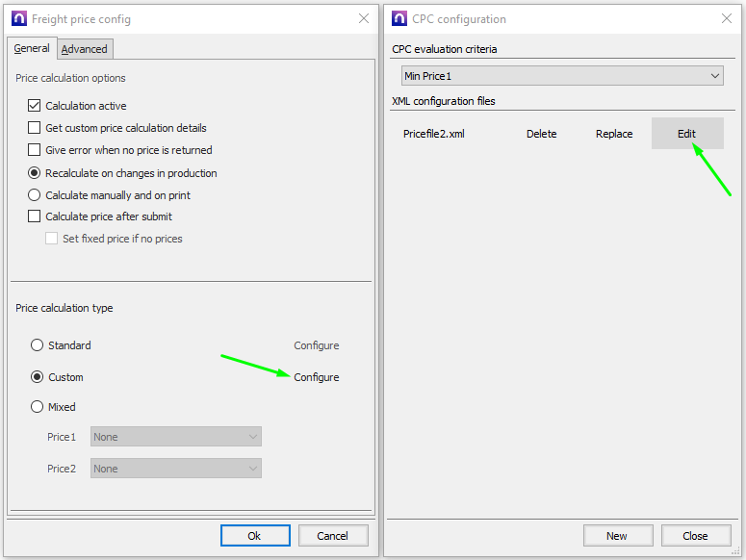Select Calculate manually and on print

[x=36, y=195]
